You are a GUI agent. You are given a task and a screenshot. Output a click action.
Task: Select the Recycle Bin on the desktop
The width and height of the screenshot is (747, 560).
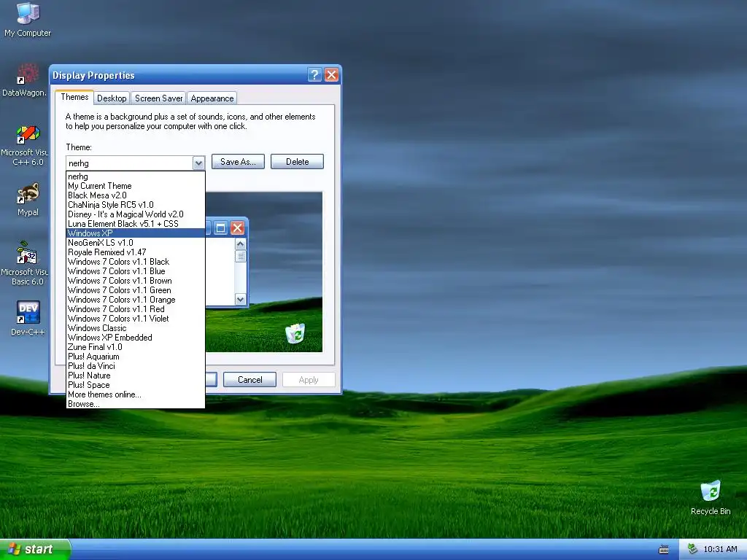pos(711,497)
